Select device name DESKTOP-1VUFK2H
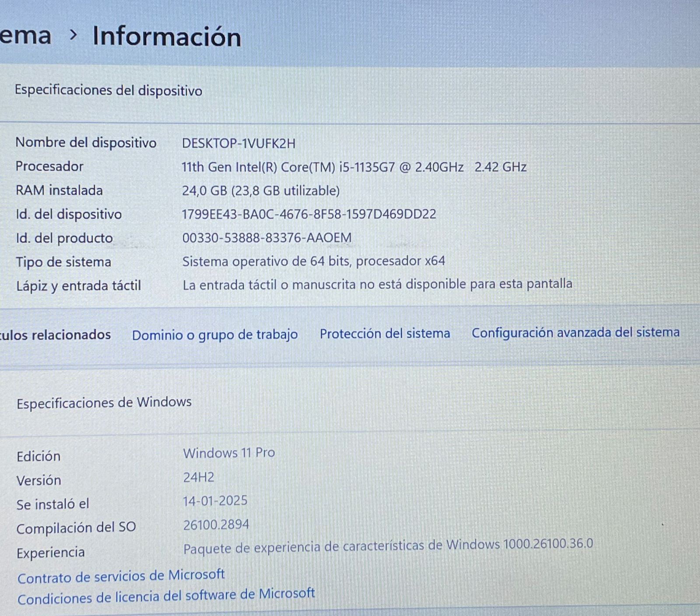The width and height of the screenshot is (700, 616). [238, 143]
